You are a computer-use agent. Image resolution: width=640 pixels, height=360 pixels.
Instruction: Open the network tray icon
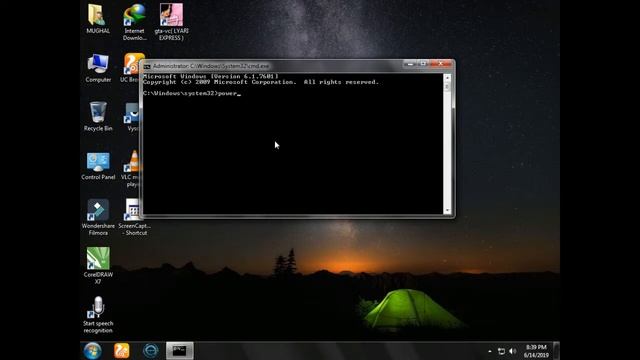coord(501,351)
